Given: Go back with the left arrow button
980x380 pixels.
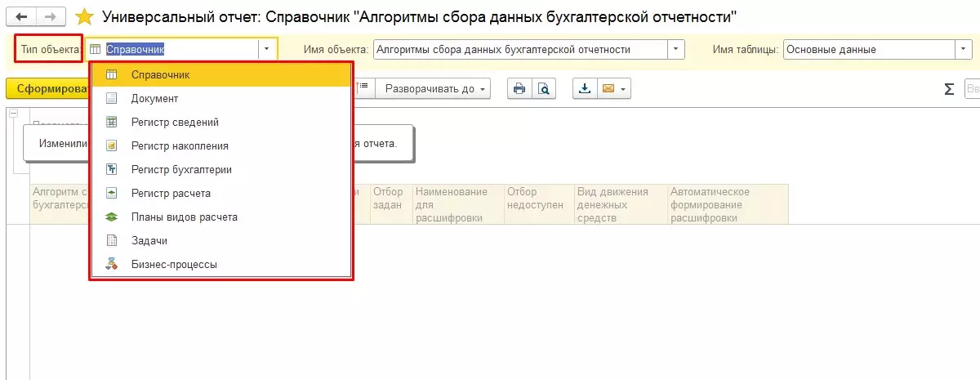Looking at the screenshot, I should click(x=21, y=16).
